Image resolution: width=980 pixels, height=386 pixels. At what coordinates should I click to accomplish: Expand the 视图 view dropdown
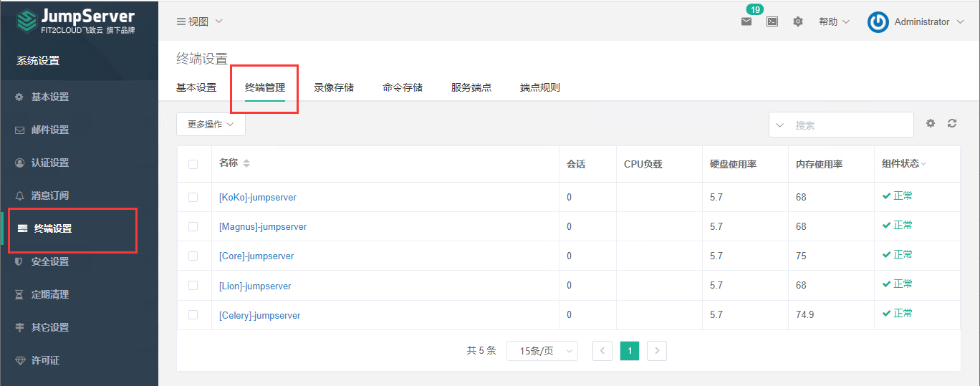pos(200,21)
